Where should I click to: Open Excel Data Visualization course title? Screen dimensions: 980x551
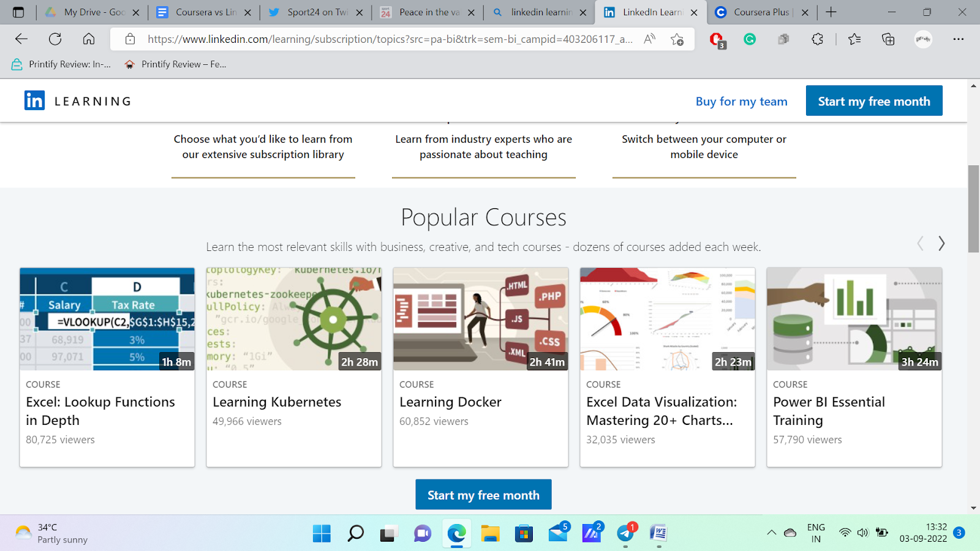(x=661, y=411)
